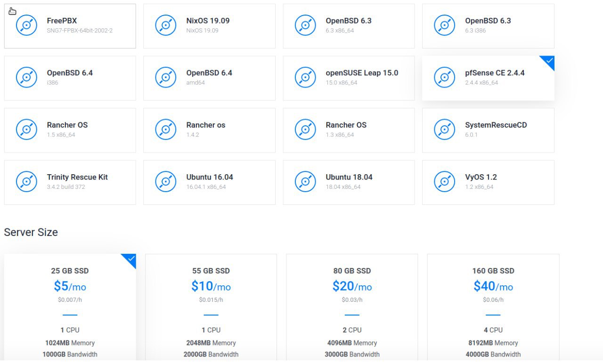
Task: Click the checkmark on the pfSense card
Action: tap(549, 61)
